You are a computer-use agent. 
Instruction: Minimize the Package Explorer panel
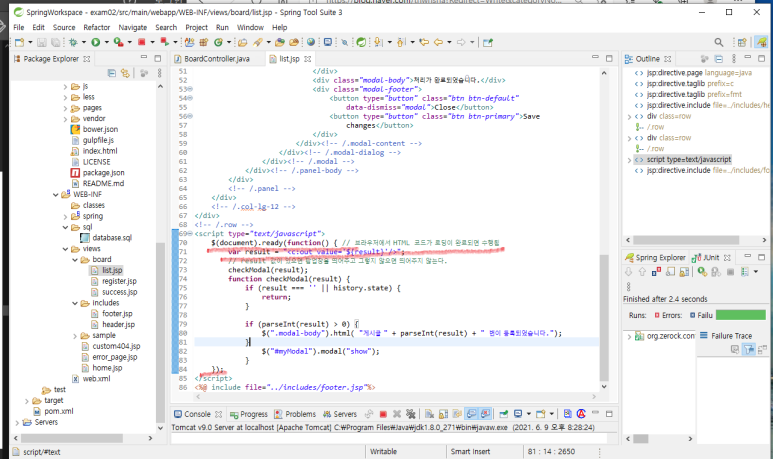point(144,58)
